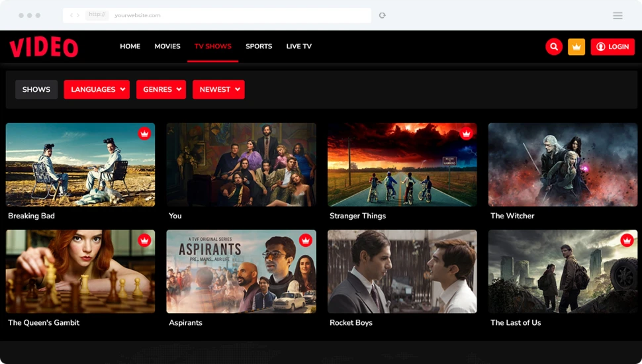The image size is (642, 364).
Task: Click the premium crown badge on Breaking Bad
Action: tap(144, 134)
